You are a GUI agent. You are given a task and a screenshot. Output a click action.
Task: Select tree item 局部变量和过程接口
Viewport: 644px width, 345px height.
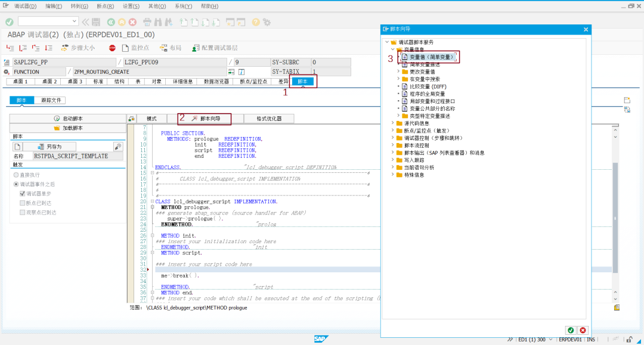click(432, 101)
